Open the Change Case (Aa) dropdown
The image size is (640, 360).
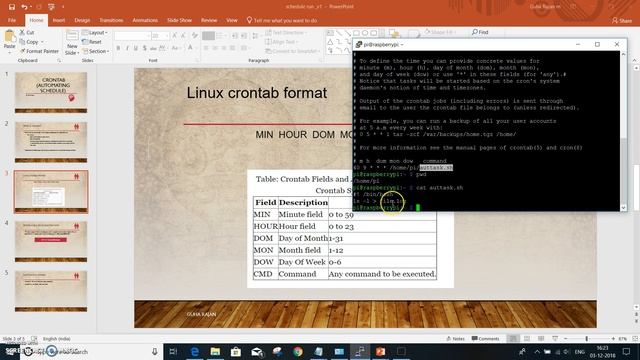176,48
